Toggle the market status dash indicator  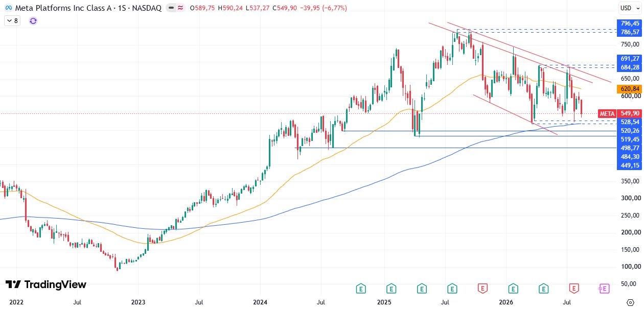point(171,8)
